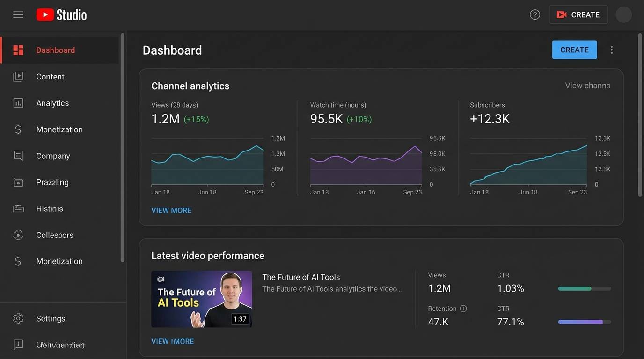Click the Collectors sidebar icon

[x=18, y=235]
